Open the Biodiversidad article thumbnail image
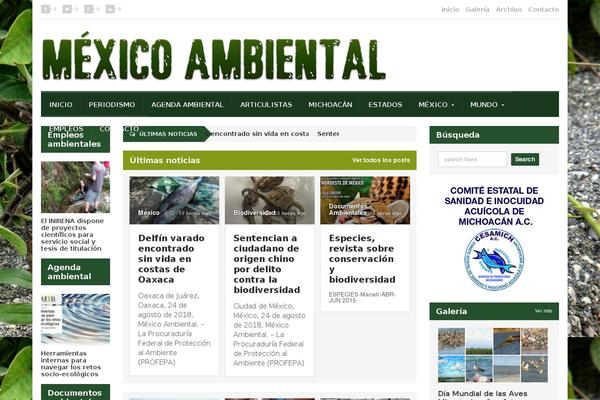This screenshot has width=600, height=400. tap(269, 200)
